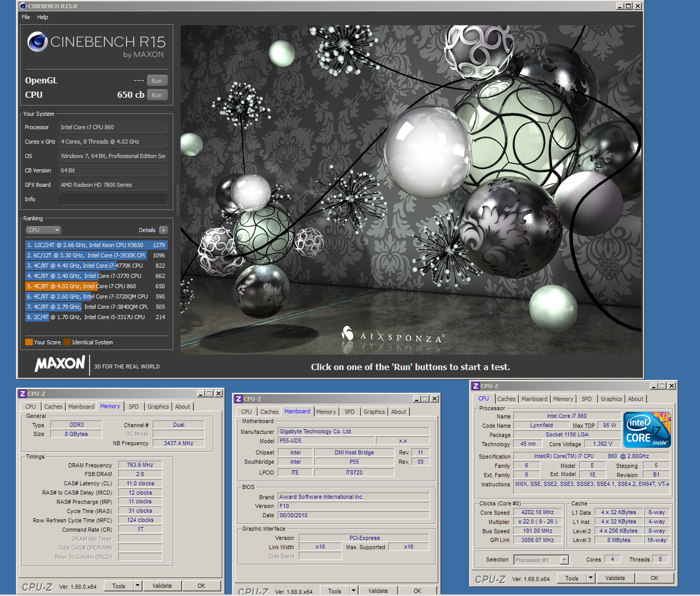
Task: Open About tab in CPU CPU-Z window
Action: [636, 399]
